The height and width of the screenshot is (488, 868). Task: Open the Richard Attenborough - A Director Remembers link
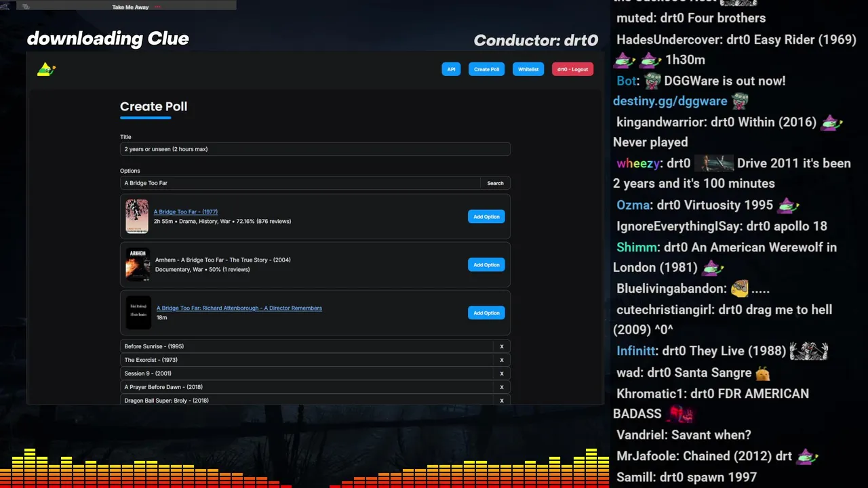click(239, 308)
